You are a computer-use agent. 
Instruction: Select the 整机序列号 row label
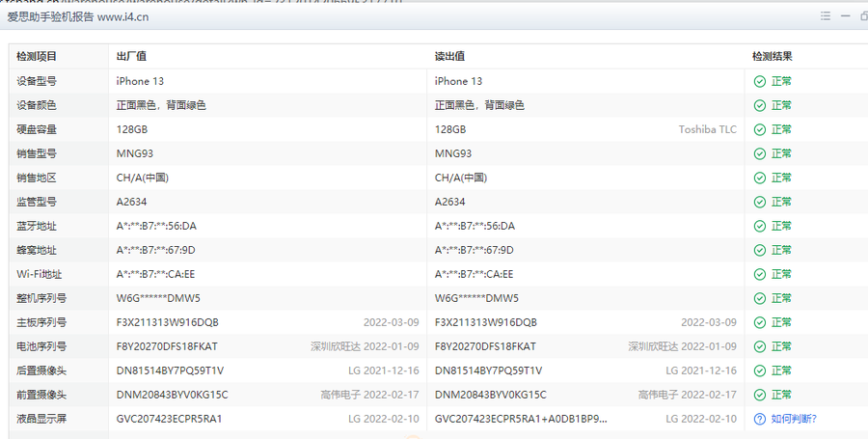pos(41,298)
